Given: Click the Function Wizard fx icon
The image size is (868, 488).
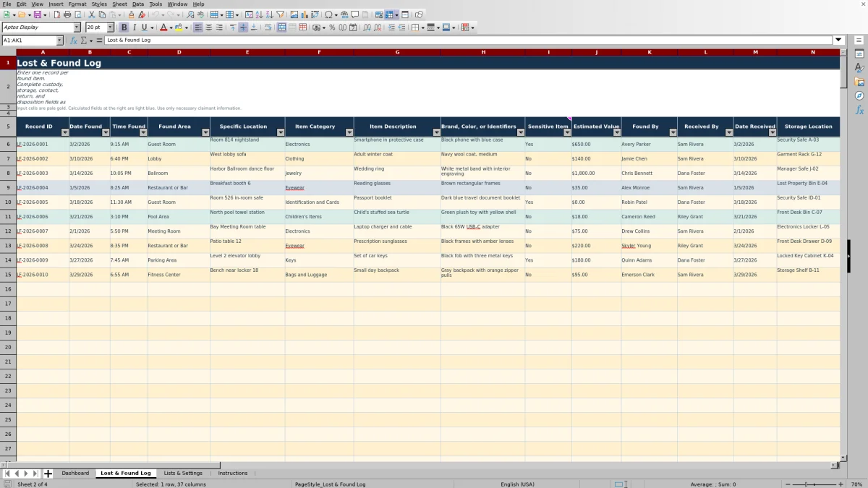Looking at the screenshot, I should point(74,40).
